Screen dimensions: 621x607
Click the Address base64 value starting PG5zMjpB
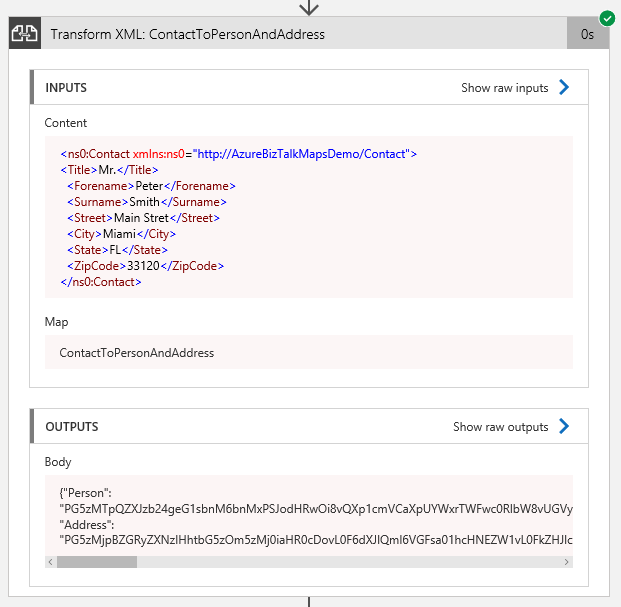316,540
